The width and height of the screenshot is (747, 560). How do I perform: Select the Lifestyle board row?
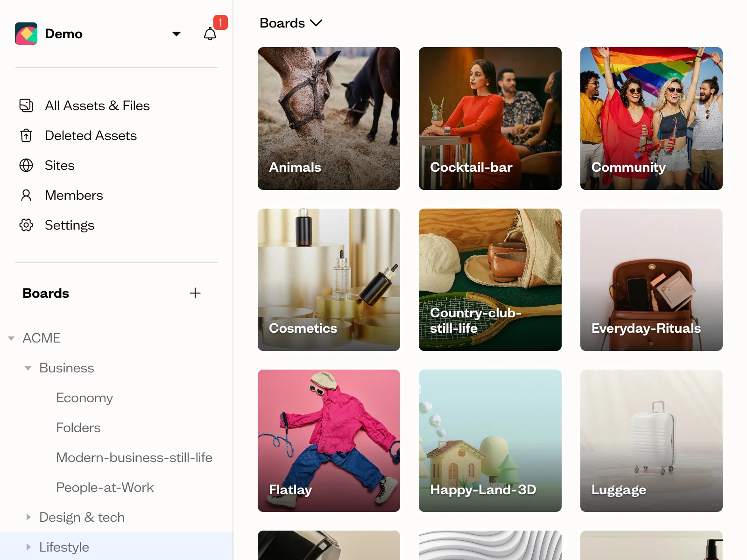[x=116, y=546]
